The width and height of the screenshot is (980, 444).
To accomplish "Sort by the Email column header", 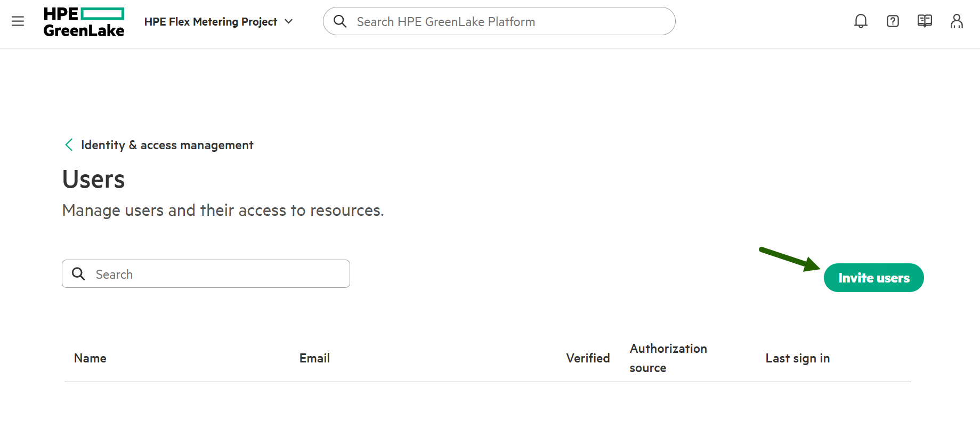I will [314, 358].
